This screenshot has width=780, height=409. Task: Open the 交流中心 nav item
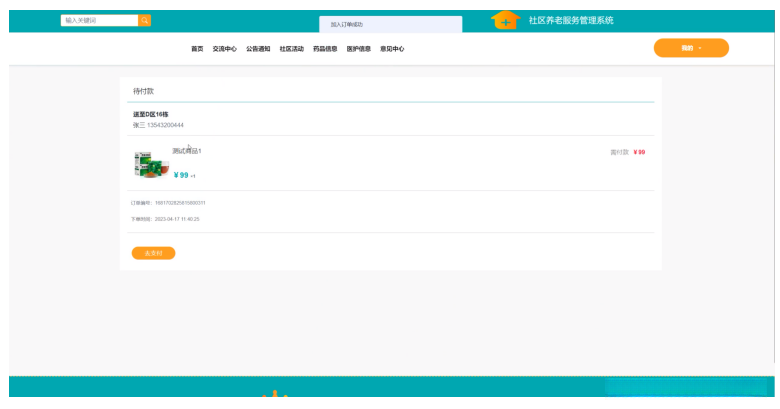coord(225,49)
